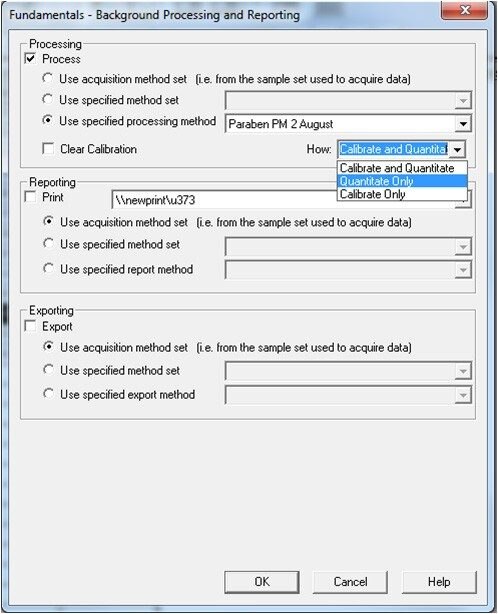Click the Cancel button
This screenshot has width=498, height=614.
pyautogui.click(x=350, y=582)
